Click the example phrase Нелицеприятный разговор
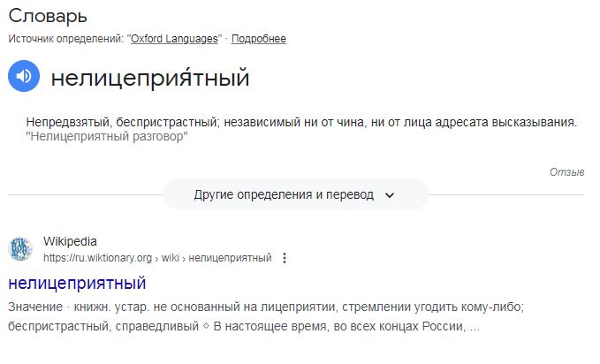Screen dimensions: 600x364 [107, 137]
